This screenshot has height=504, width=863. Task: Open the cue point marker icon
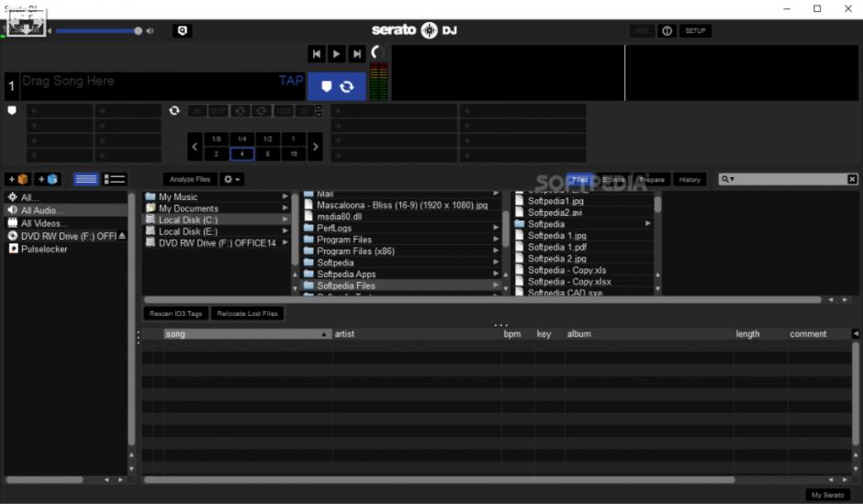tap(12, 110)
